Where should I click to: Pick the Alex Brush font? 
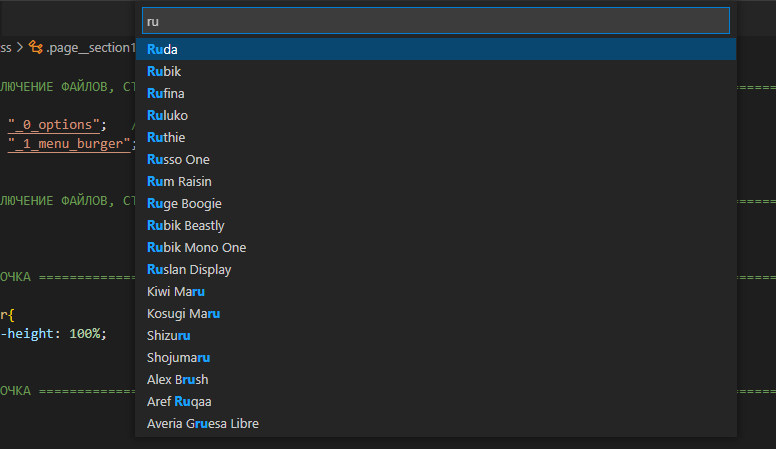tap(436, 380)
